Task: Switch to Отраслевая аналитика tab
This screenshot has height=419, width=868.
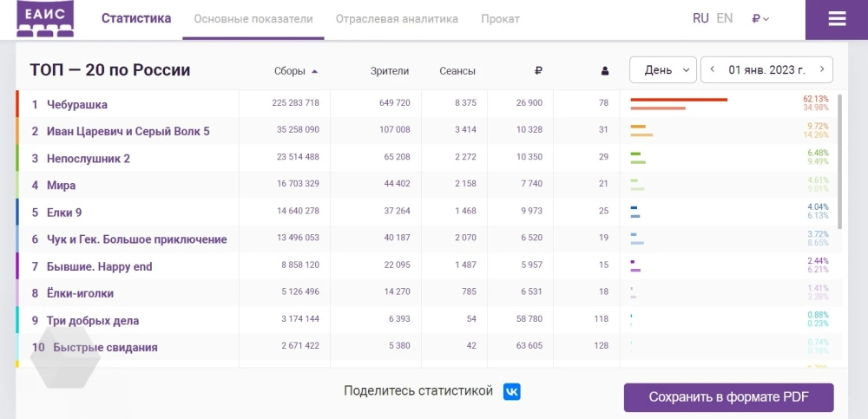Action: point(397,19)
